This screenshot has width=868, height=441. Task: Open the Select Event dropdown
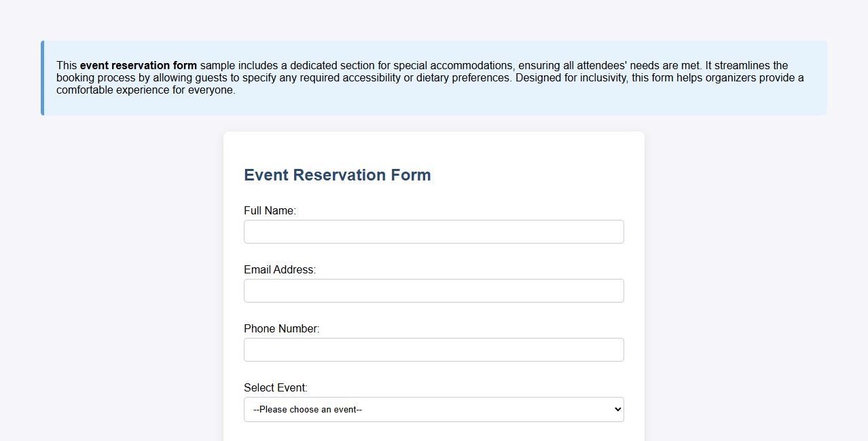point(434,409)
